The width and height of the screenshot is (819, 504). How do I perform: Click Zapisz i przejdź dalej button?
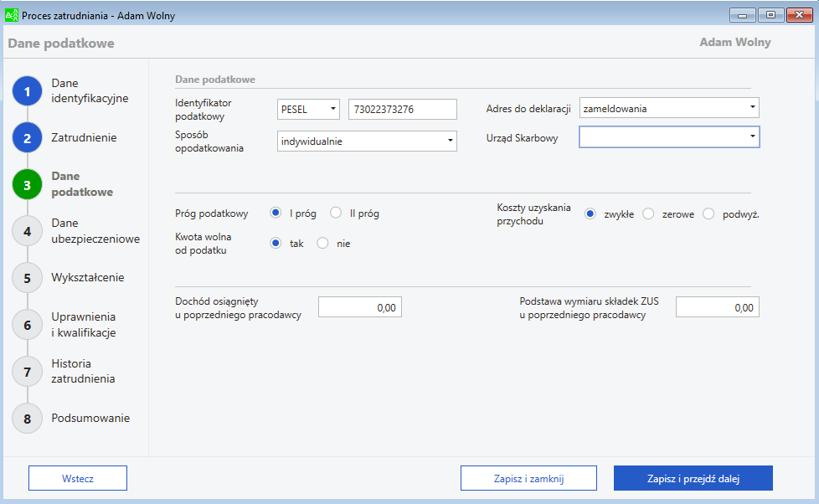click(x=693, y=478)
